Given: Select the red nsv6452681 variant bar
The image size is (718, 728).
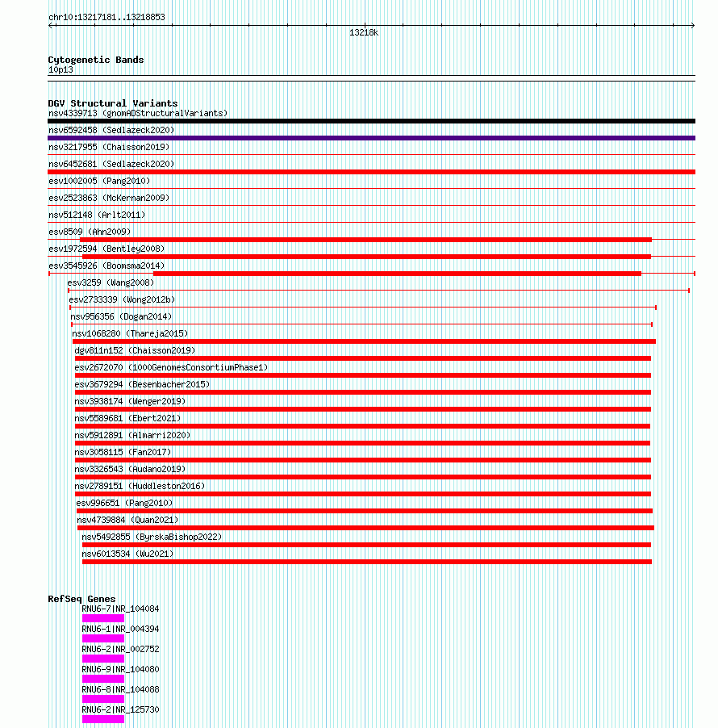Looking at the screenshot, I should pyautogui.click(x=371, y=172).
